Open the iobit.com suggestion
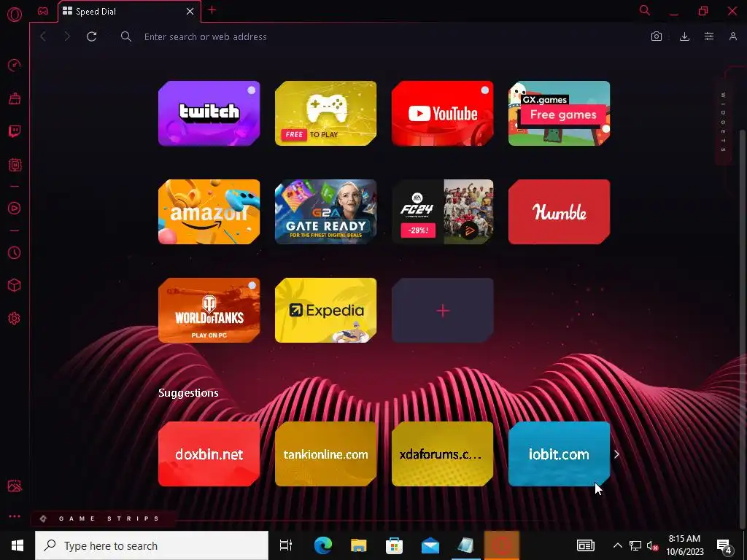This screenshot has width=747, height=560. (x=560, y=454)
